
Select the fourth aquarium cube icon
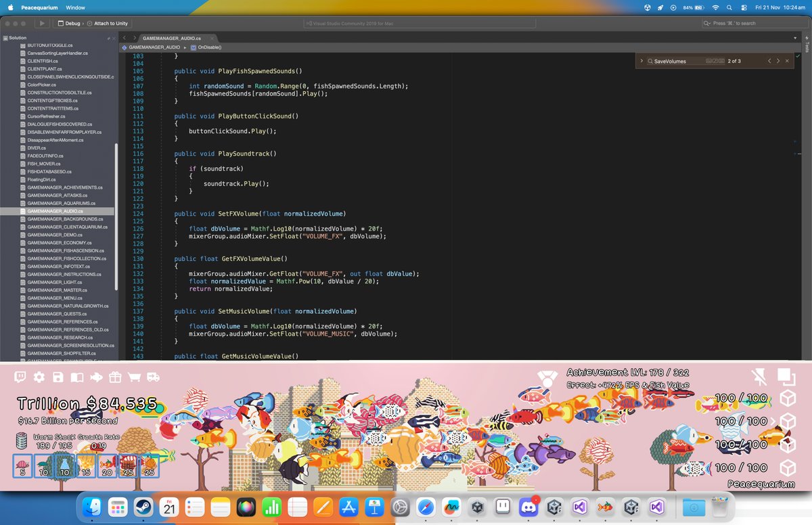pyautogui.click(x=786, y=467)
